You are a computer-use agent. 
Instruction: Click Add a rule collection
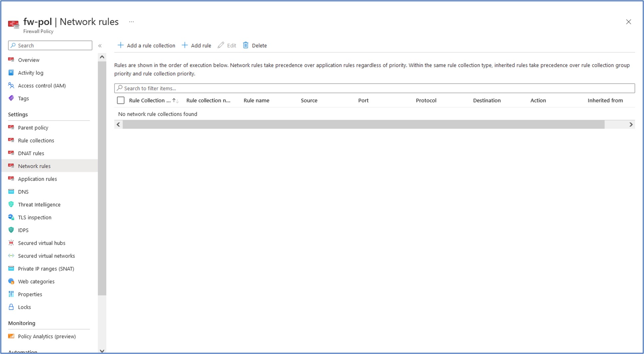click(147, 46)
